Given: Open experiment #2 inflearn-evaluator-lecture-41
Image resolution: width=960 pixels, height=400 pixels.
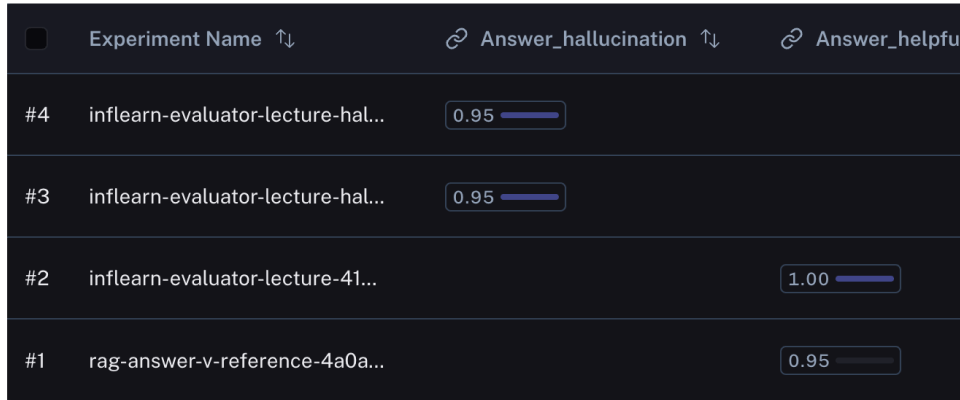Looking at the screenshot, I should point(233,279).
